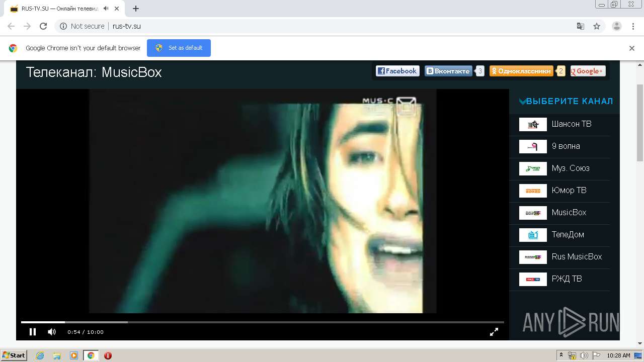Click the Rus MusicBox logo thumbnail
The image size is (644, 362).
pyautogui.click(x=533, y=257)
